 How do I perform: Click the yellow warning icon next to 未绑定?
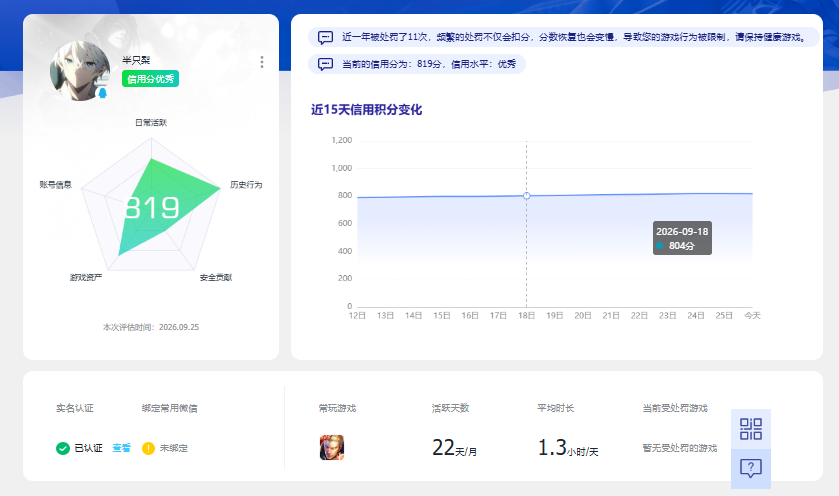tap(148, 448)
